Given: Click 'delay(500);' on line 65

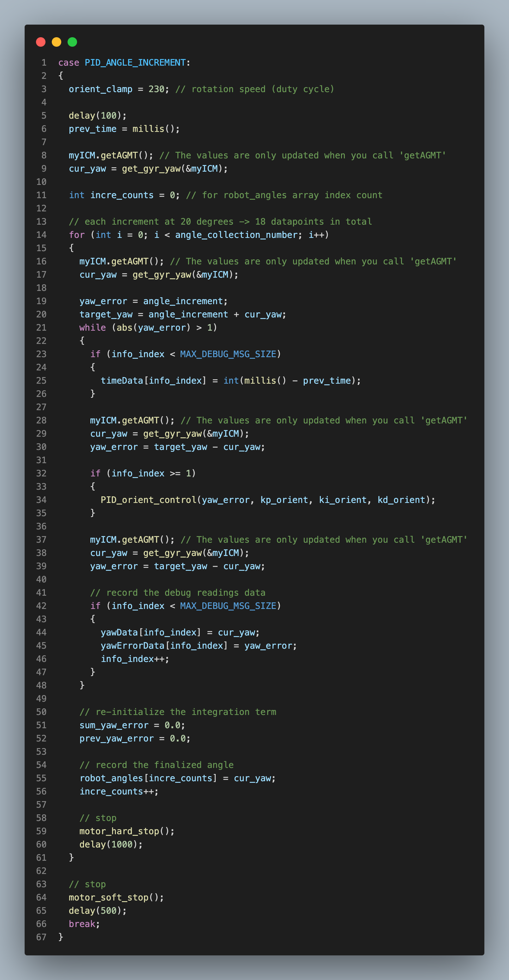Looking at the screenshot, I should (x=98, y=911).
